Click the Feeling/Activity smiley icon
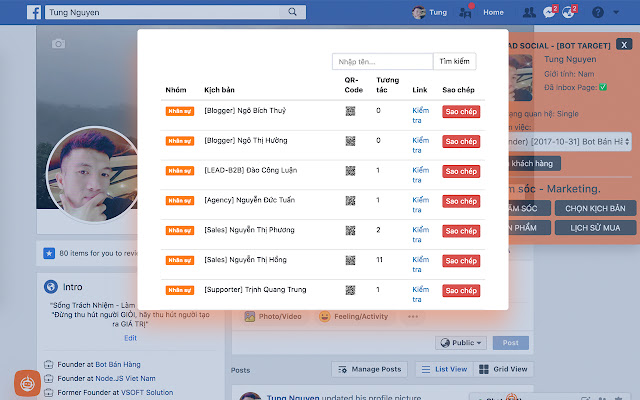The height and width of the screenshot is (400, 640). pyautogui.click(x=324, y=316)
